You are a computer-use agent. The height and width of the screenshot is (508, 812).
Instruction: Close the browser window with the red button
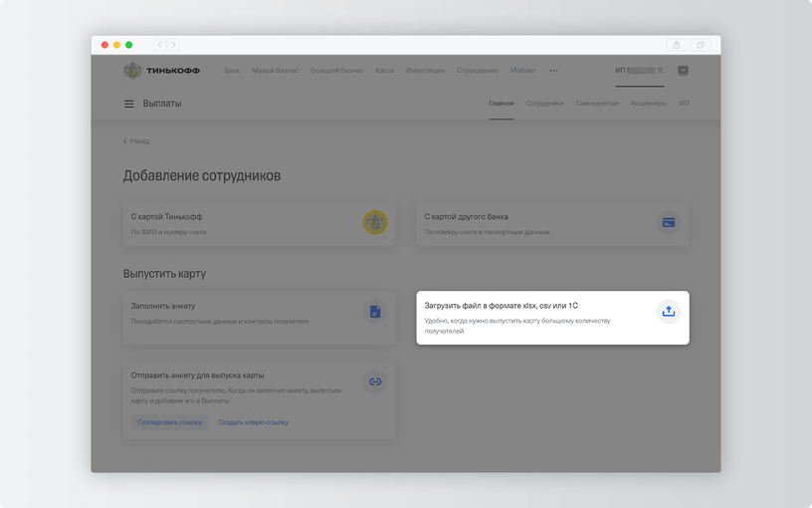(x=104, y=45)
